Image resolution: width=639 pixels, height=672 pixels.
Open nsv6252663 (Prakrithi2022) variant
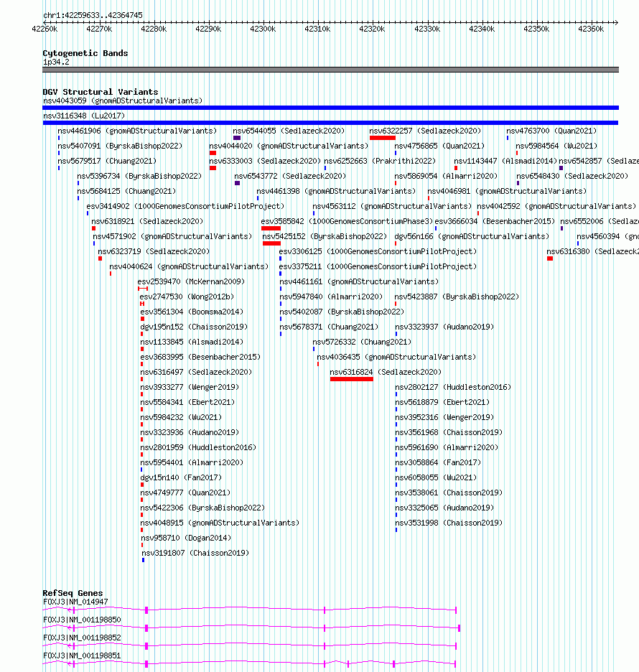380,161
